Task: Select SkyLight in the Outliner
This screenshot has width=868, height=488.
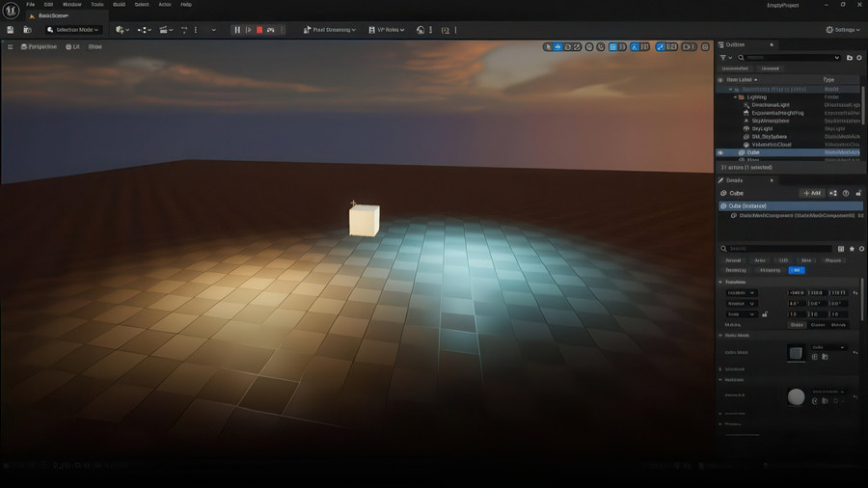Action: [x=762, y=129]
